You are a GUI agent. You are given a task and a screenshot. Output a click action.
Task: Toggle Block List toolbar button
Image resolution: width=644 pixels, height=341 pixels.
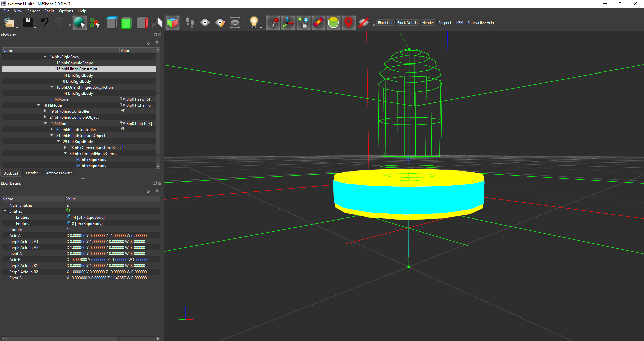pyautogui.click(x=385, y=23)
